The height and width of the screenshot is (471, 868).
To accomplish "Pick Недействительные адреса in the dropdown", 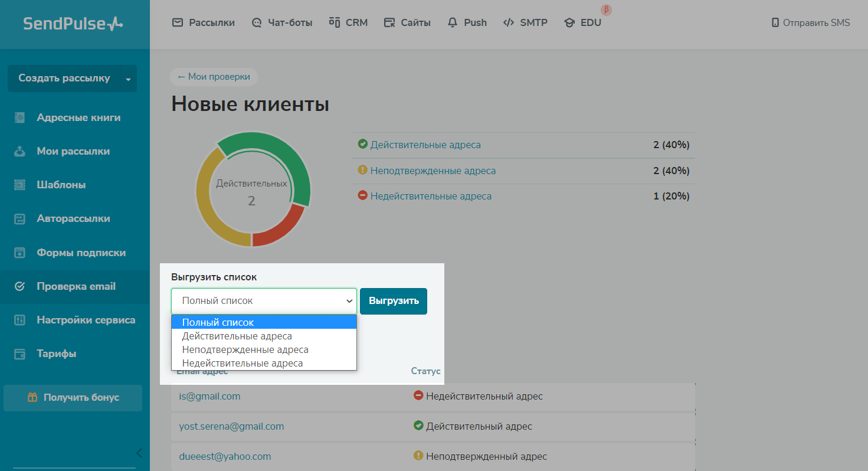I will click(242, 363).
